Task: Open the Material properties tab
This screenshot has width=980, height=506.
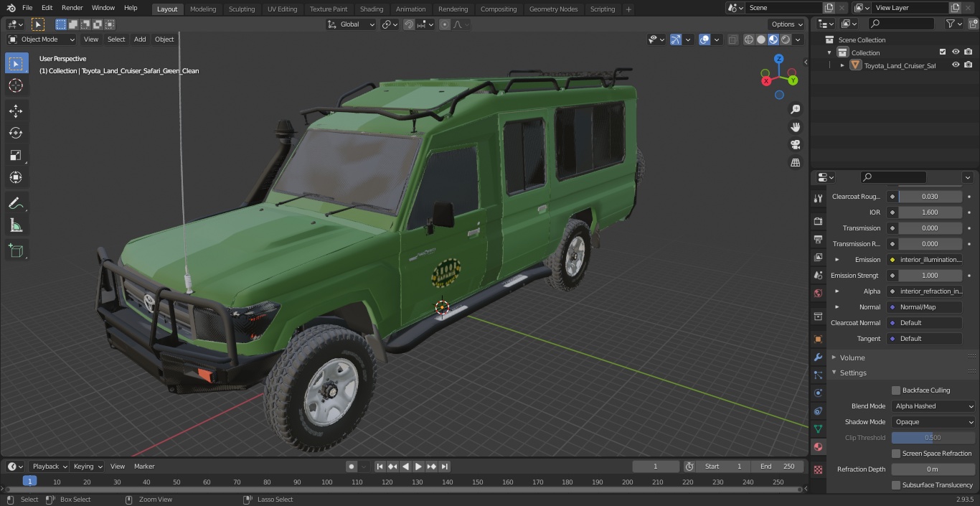Action: 818,446
